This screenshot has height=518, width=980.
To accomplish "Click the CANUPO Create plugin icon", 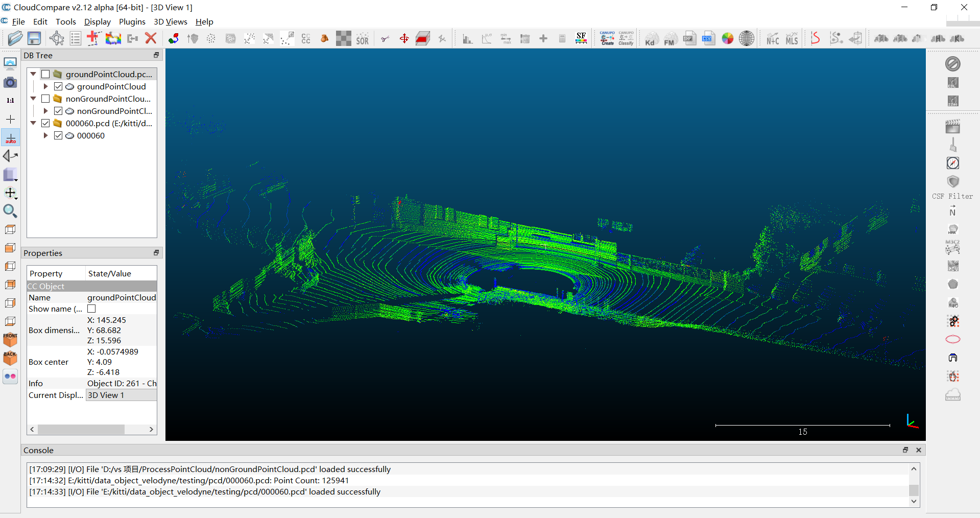I will coord(607,38).
